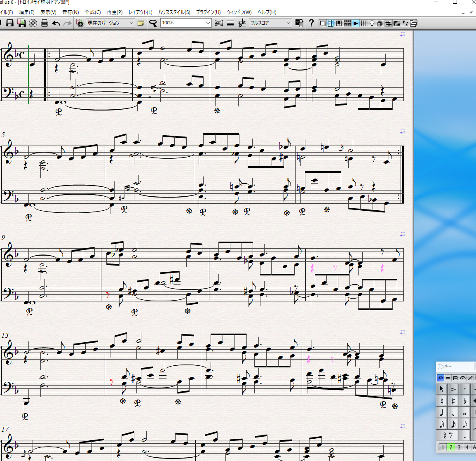This screenshot has width=476, height=461.
Task: Click the hide tool windows button
Action: point(413,23)
